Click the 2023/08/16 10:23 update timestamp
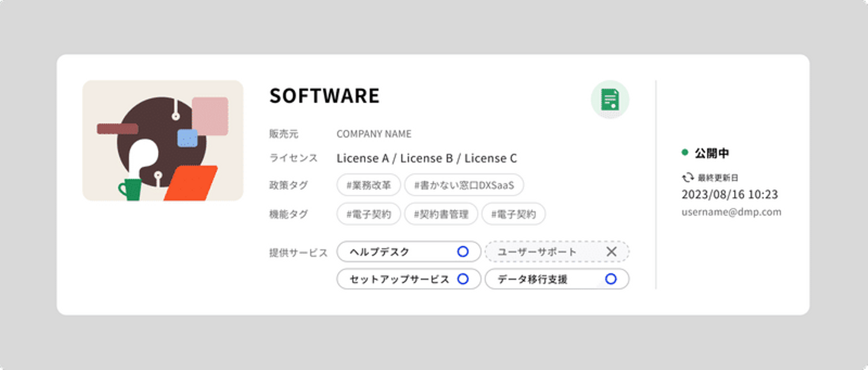 (729, 195)
